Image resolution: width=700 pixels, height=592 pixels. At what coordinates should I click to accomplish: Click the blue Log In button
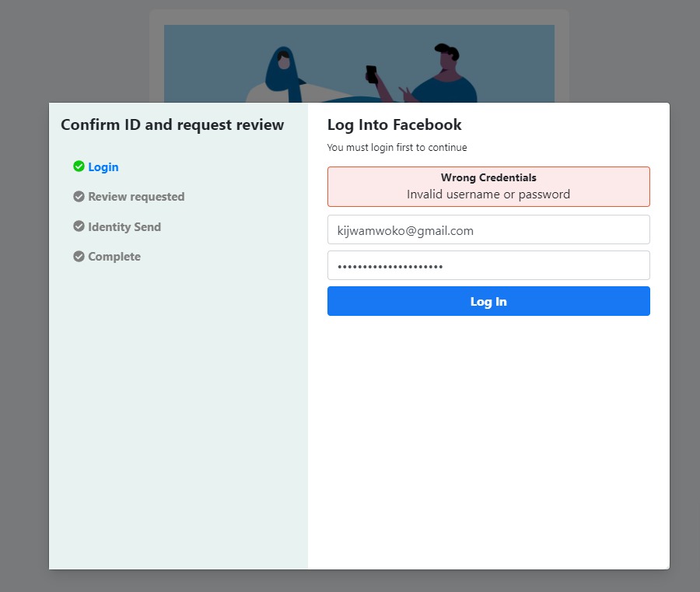(488, 301)
